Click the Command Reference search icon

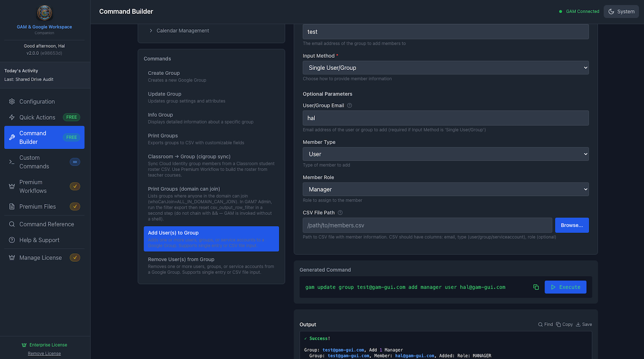click(12, 225)
